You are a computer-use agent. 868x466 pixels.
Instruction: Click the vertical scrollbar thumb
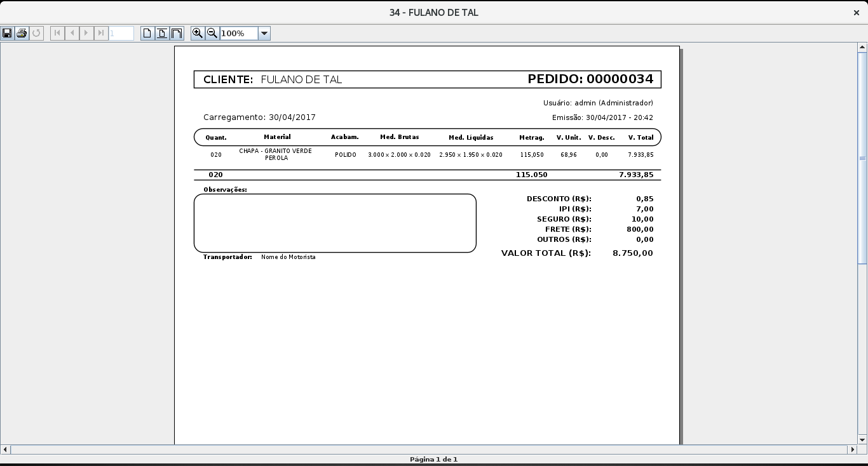point(862,158)
